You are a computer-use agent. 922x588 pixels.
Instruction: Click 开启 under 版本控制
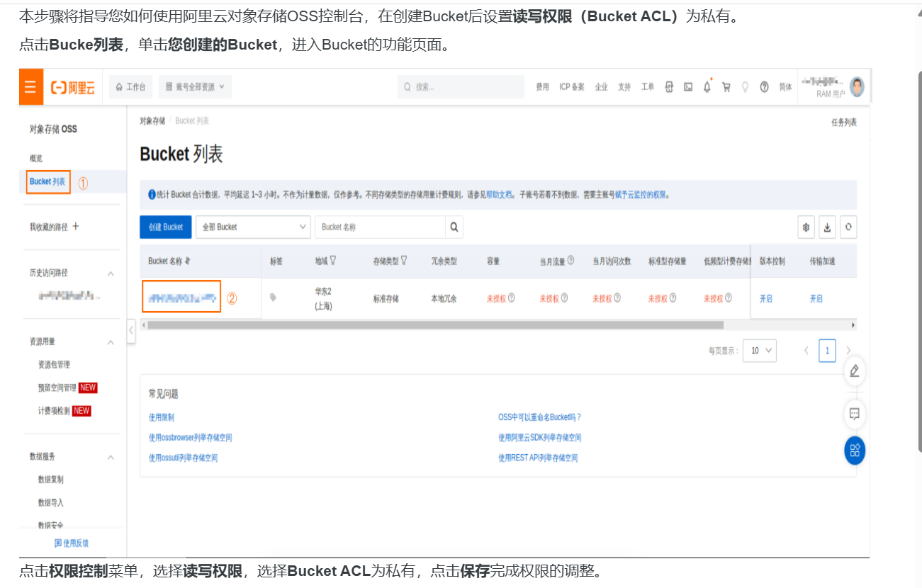[x=766, y=299]
